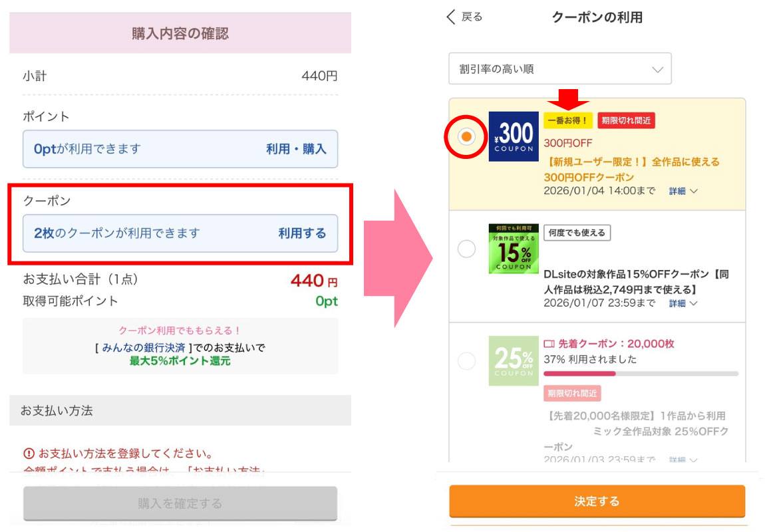Click the 先着クーポン usage progress bar
This screenshot has height=532, width=765.
(x=641, y=374)
